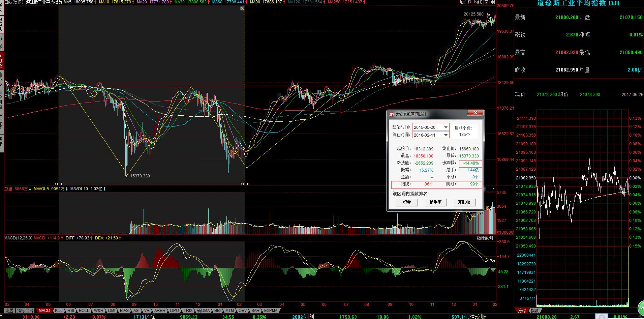Click the green round badge at bottom right
Viewport: 644px width, 319px height.
pyautogui.click(x=641, y=308)
